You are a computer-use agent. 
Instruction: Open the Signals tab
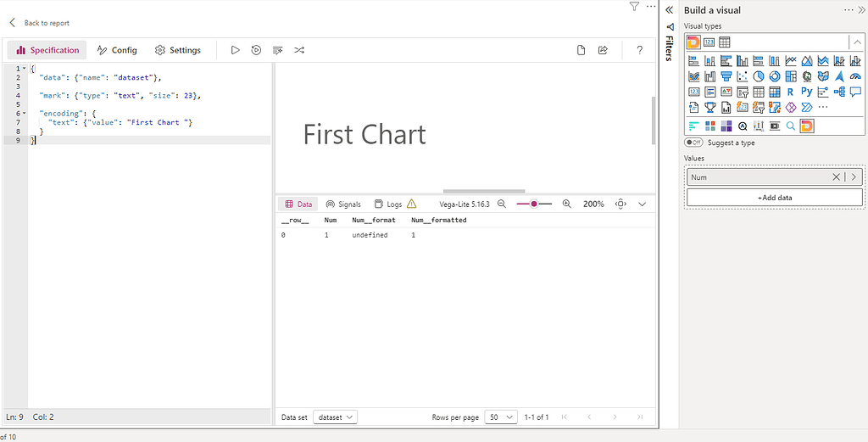pyautogui.click(x=343, y=204)
